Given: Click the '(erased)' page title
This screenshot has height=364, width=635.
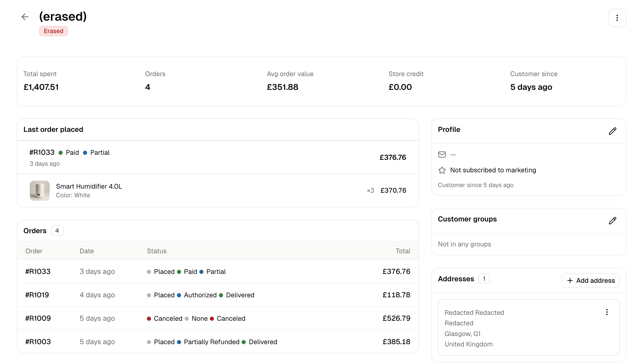Looking at the screenshot, I should pyautogui.click(x=63, y=17).
